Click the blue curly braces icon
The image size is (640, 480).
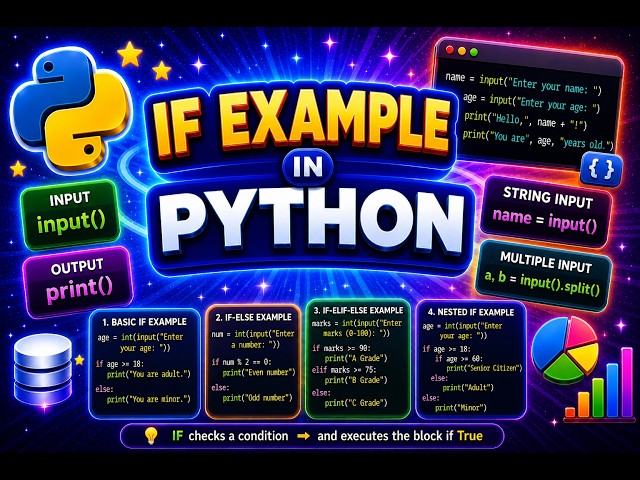[x=601, y=169]
